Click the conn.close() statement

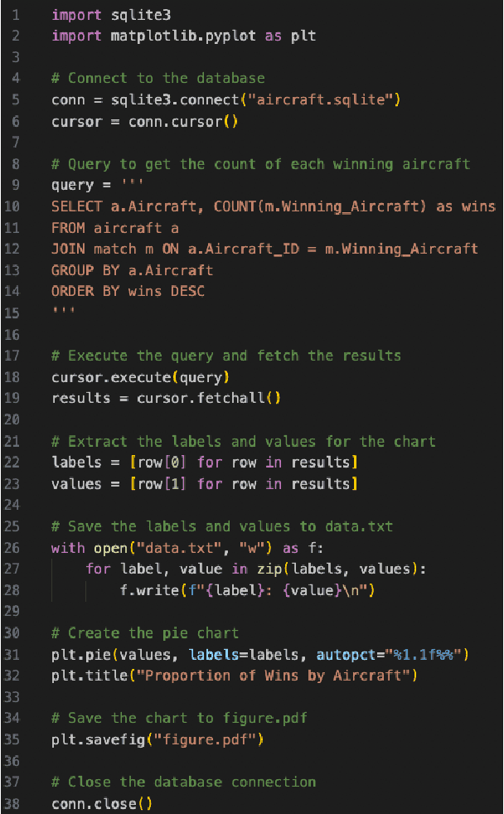click(x=102, y=803)
